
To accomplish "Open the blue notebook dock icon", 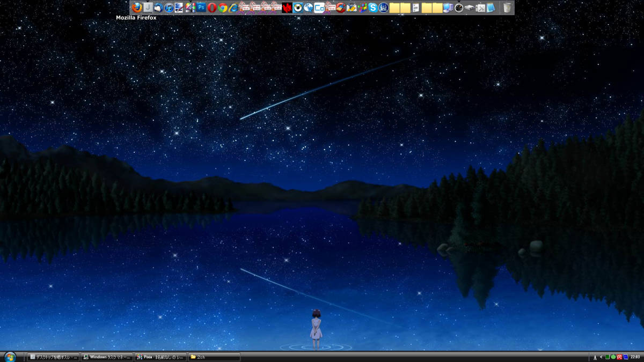I will click(491, 8).
